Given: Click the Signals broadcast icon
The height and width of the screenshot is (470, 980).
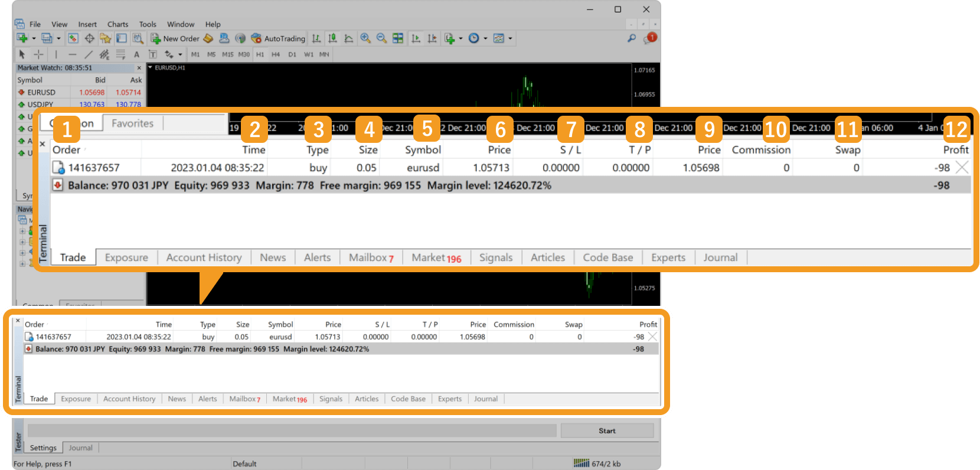Looking at the screenshot, I should [x=240, y=38].
